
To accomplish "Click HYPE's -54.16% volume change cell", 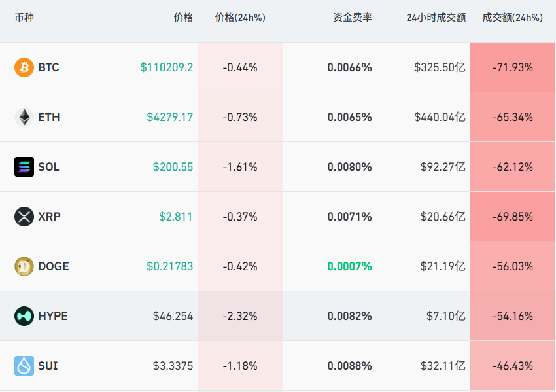I will coord(512,316).
